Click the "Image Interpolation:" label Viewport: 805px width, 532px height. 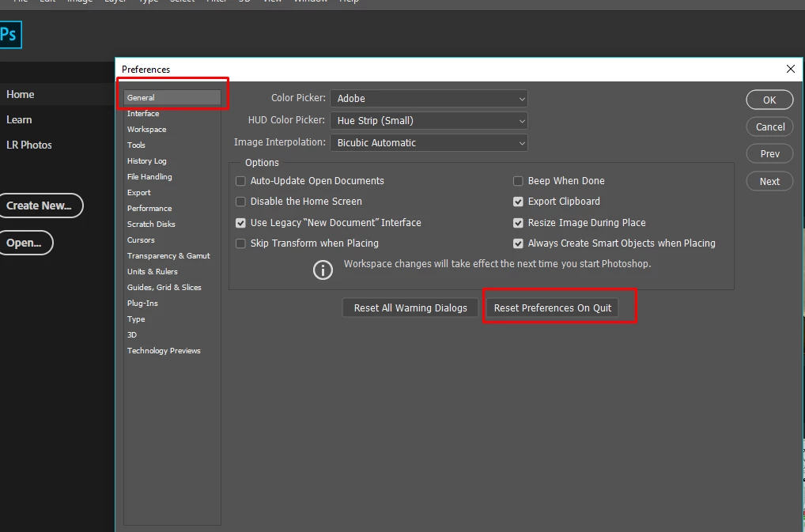click(280, 142)
